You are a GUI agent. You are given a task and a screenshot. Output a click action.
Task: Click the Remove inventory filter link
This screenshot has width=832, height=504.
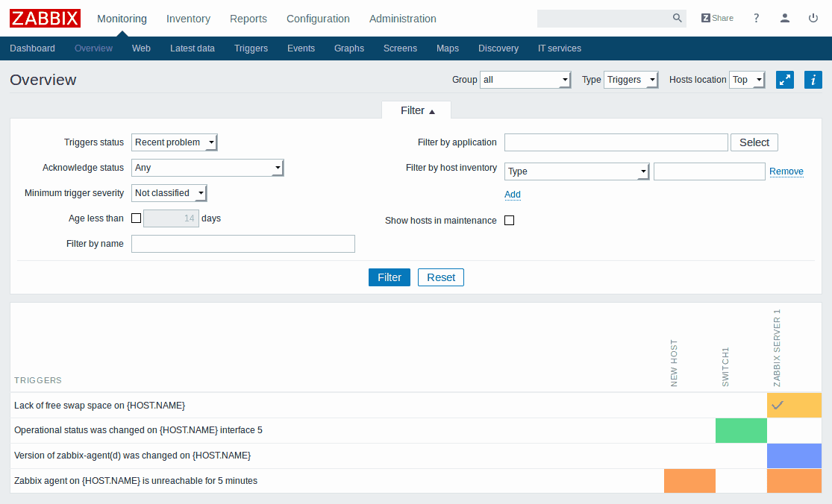(x=786, y=171)
